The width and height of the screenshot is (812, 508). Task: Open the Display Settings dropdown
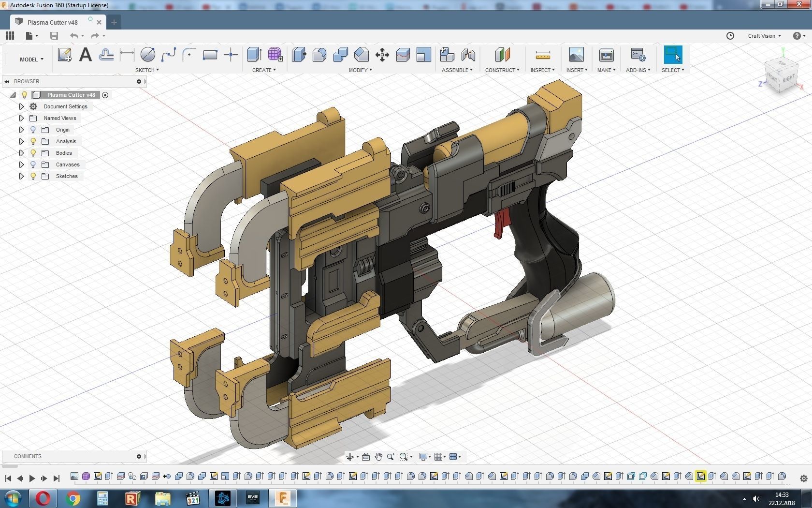[x=425, y=457]
